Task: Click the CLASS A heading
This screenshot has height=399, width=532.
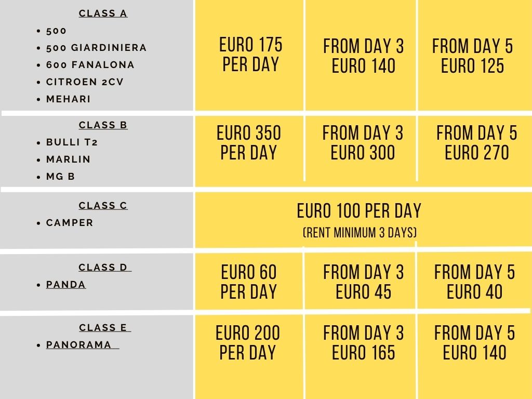Action: (x=103, y=13)
